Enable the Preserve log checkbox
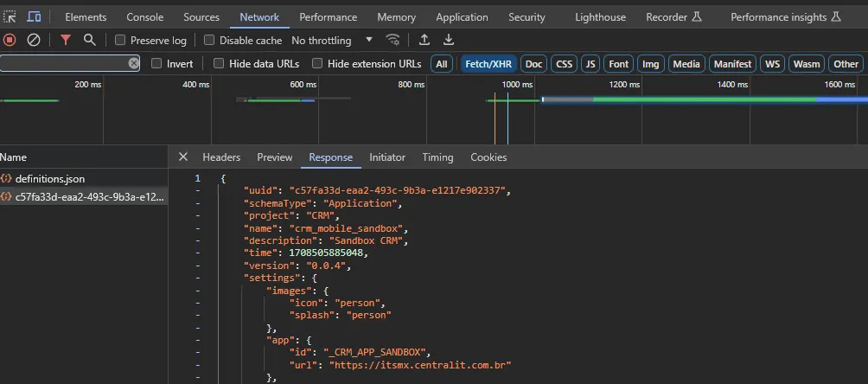 pyautogui.click(x=120, y=40)
